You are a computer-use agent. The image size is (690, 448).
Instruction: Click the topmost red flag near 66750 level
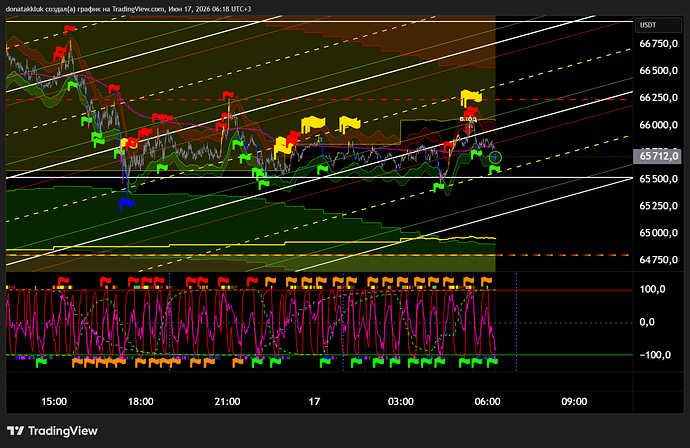[x=69, y=29]
